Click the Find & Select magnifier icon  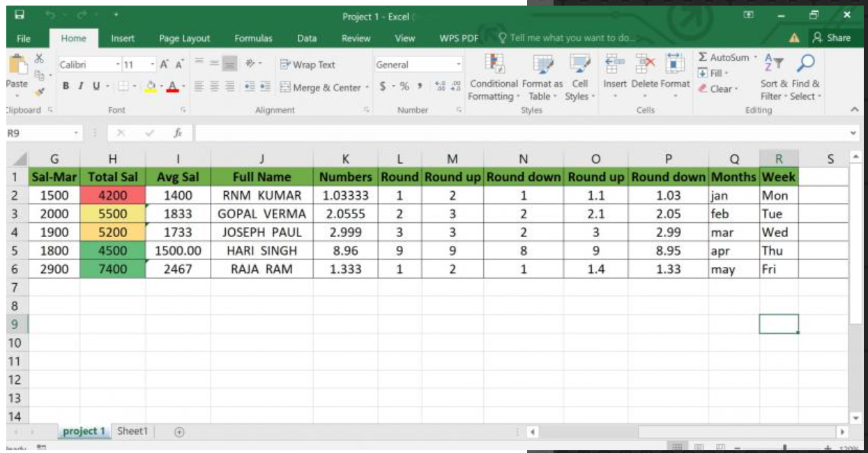point(805,64)
